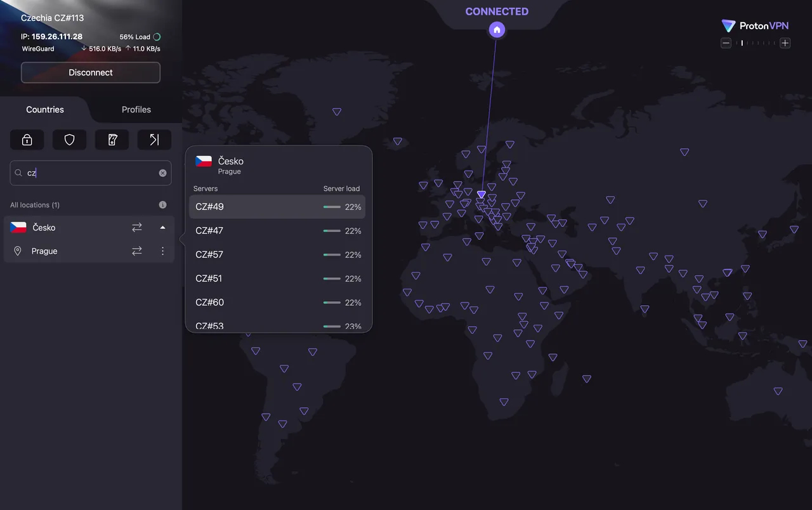Screen dimensions: 812x510
Task: Connect to server CZ#47
Action: (x=277, y=231)
